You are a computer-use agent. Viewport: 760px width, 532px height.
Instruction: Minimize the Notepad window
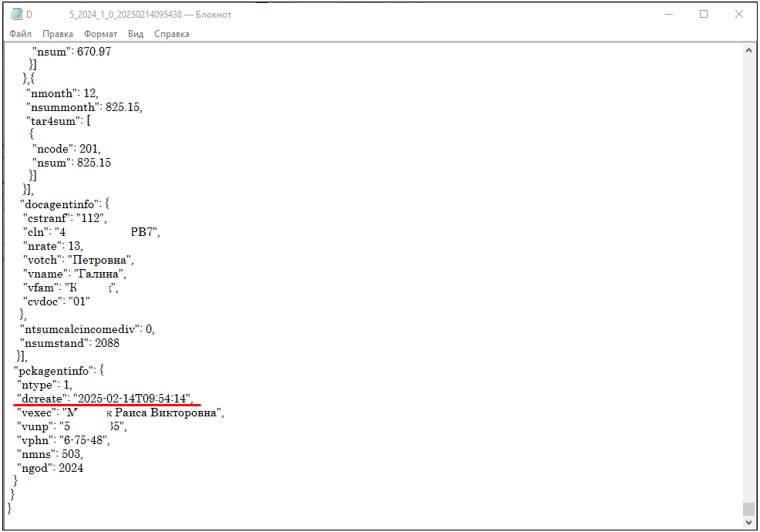668,15
